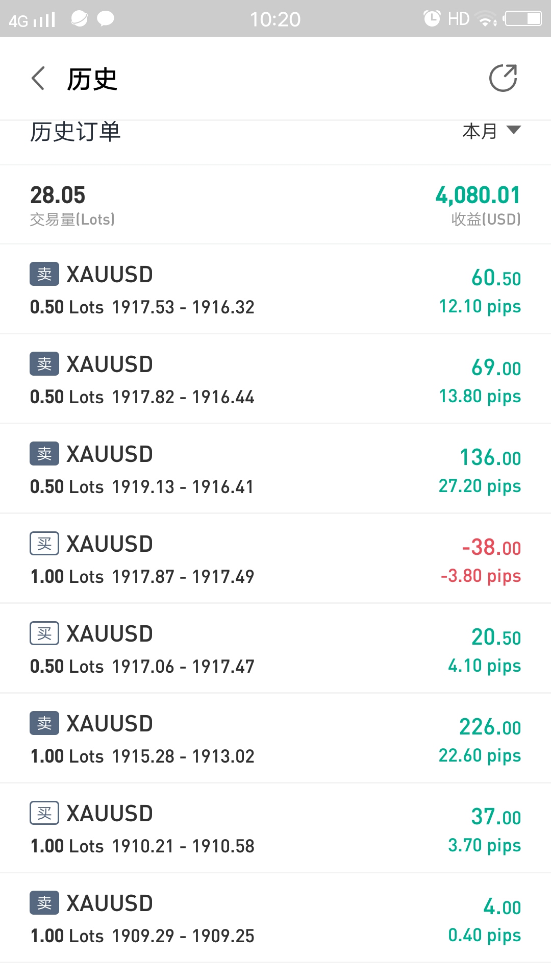This screenshot has height=980, width=551.
Task: Select the -3.80 pips losing trade
Action: pyautogui.click(x=275, y=558)
